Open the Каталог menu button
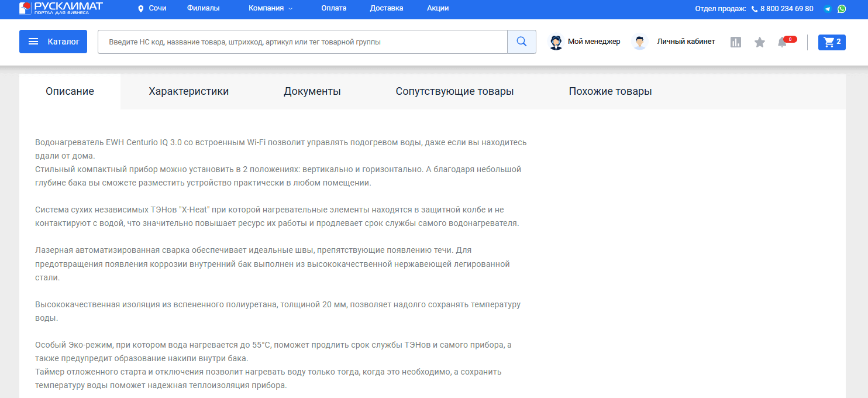 tap(53, 42)
